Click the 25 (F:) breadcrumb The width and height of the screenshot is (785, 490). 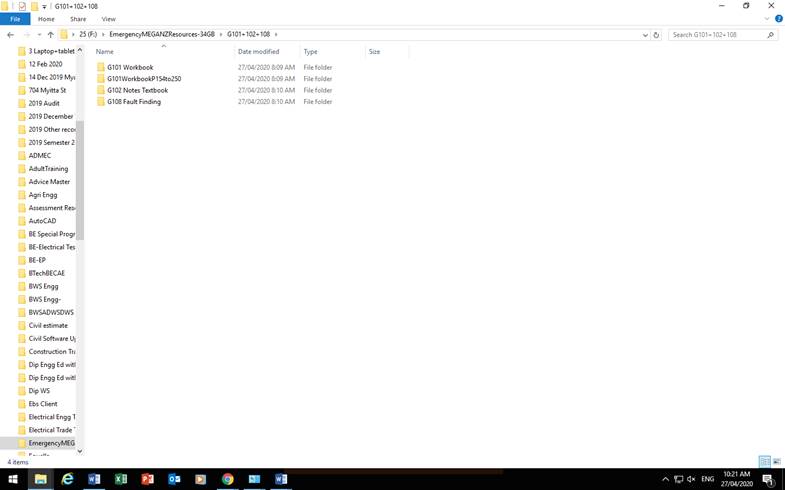tap(88, 34)
